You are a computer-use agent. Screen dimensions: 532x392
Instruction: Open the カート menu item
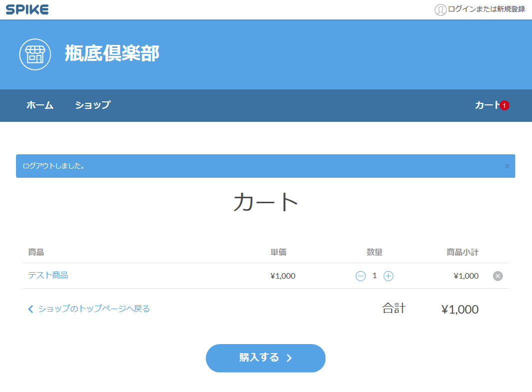(x=487, y=105)
